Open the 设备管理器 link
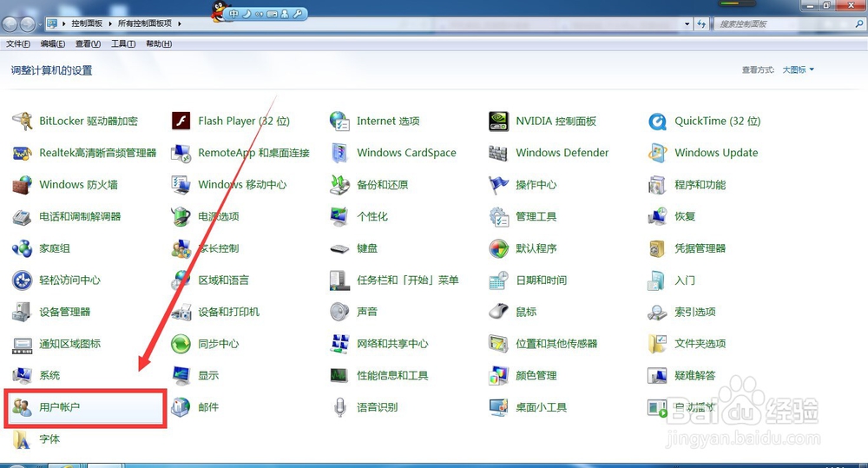 click(65, 313)
